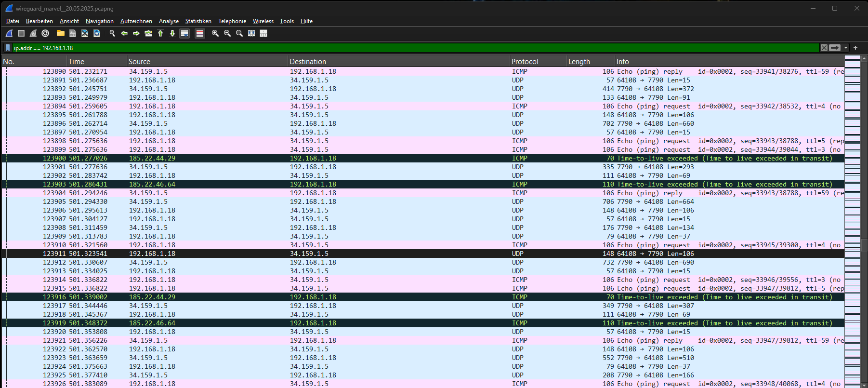This screenshot has width=868, height=388.
Task: Select packet 123890 Echo ping reply
Action: 423,71
